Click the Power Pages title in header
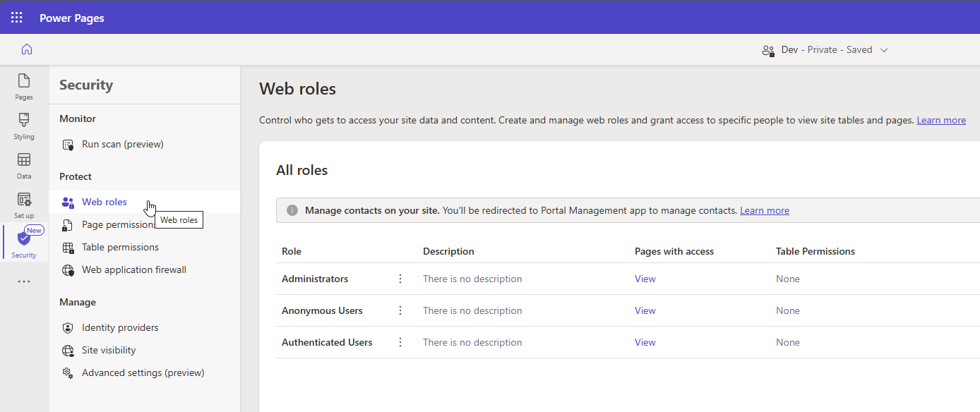The width and height of the screenshot is (980, 412). point(72,18)
